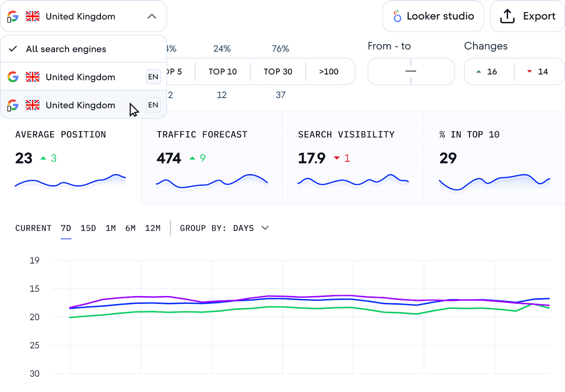
Task: Click the Average Position sparkline
Action: click(70, 181)
